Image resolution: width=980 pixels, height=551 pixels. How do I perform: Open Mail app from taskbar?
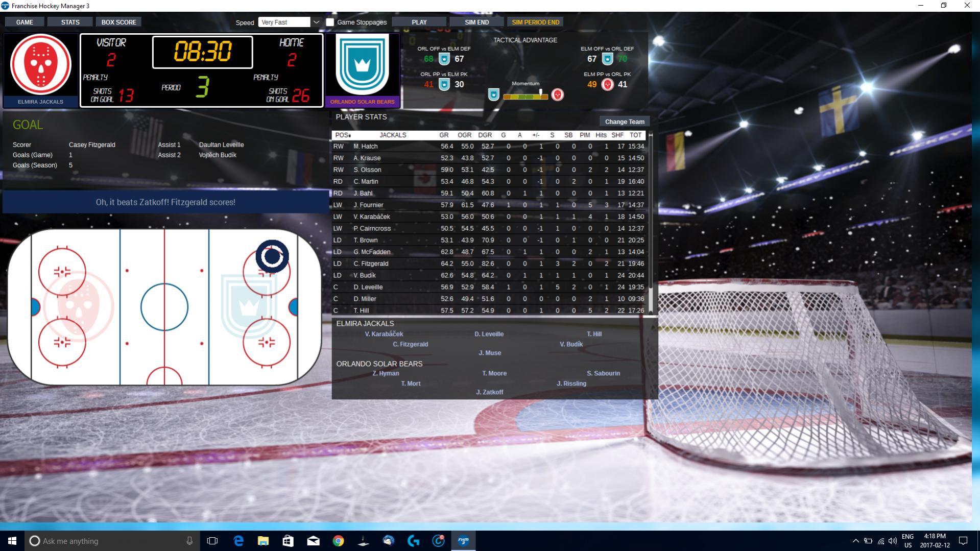313,541
